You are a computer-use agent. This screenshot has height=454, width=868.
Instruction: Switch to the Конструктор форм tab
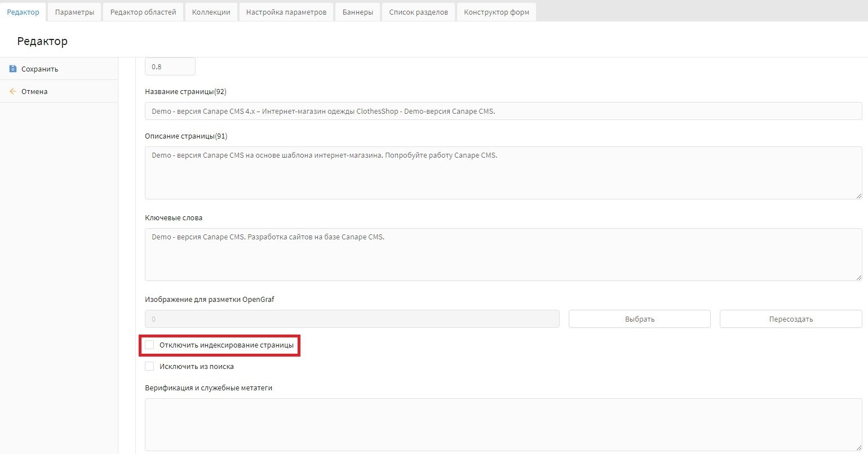496,12
